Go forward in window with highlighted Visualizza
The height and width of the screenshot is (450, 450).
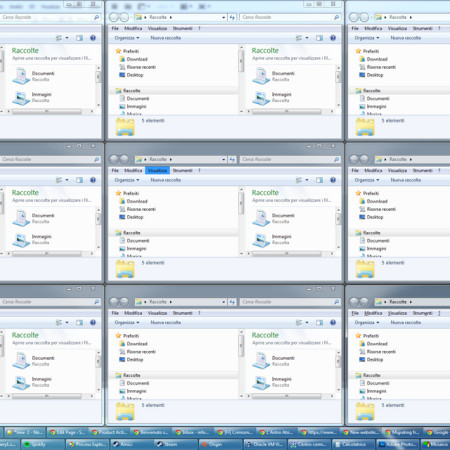click(x=124, y=159)
